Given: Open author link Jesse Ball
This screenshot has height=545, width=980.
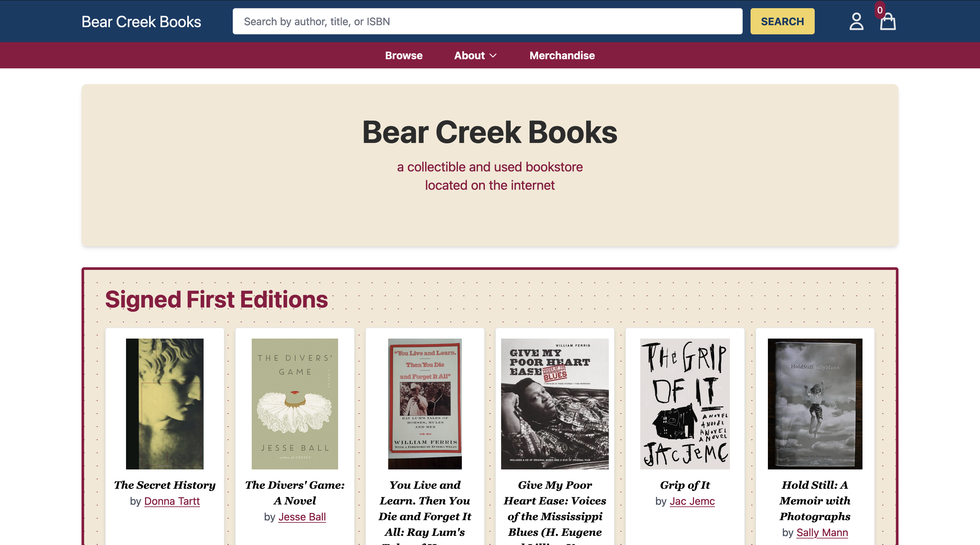Looking at the screenshot, I should click(302, 517).
